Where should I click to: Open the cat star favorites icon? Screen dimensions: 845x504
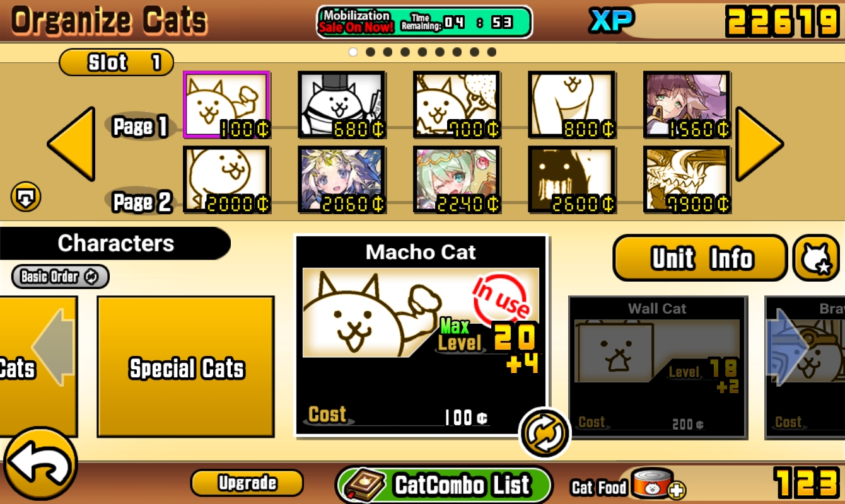pyautogui.click(x=816, y=258)
